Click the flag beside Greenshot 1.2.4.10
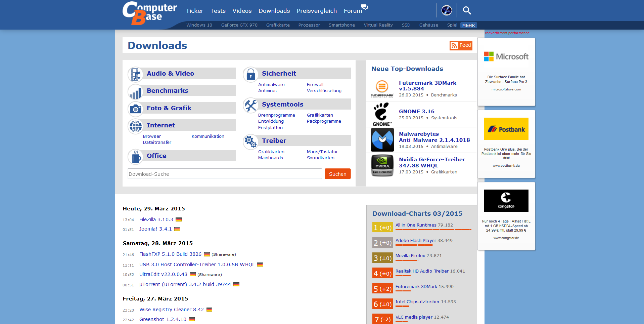This screenshot has height=324, width=644. 192,319
